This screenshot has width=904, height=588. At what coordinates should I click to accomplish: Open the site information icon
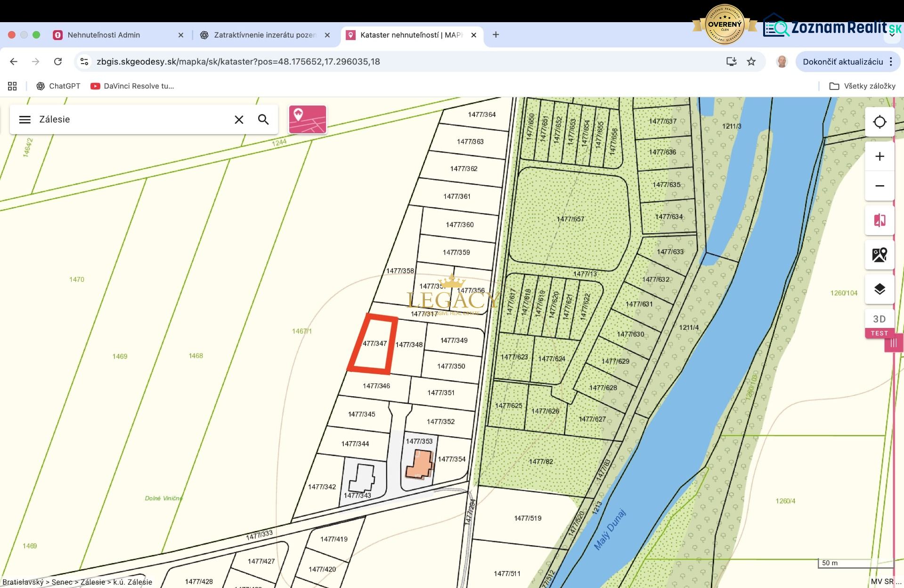point(84,62)
